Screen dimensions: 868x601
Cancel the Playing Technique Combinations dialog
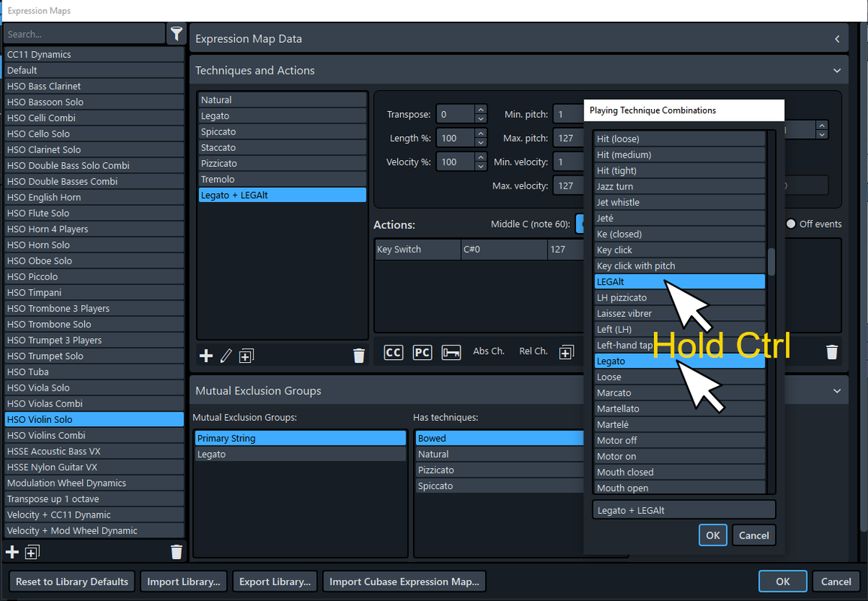(753, 535)
